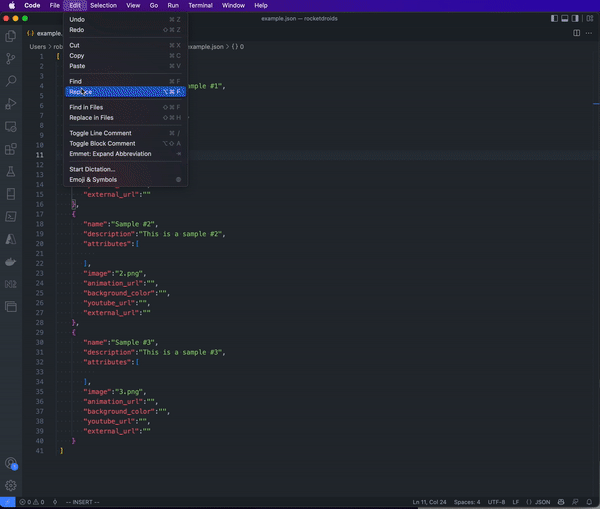Choose Cut from the Edit menu
Screen dimensions: 600x509
pyautogui.click(x=125, y=45)
